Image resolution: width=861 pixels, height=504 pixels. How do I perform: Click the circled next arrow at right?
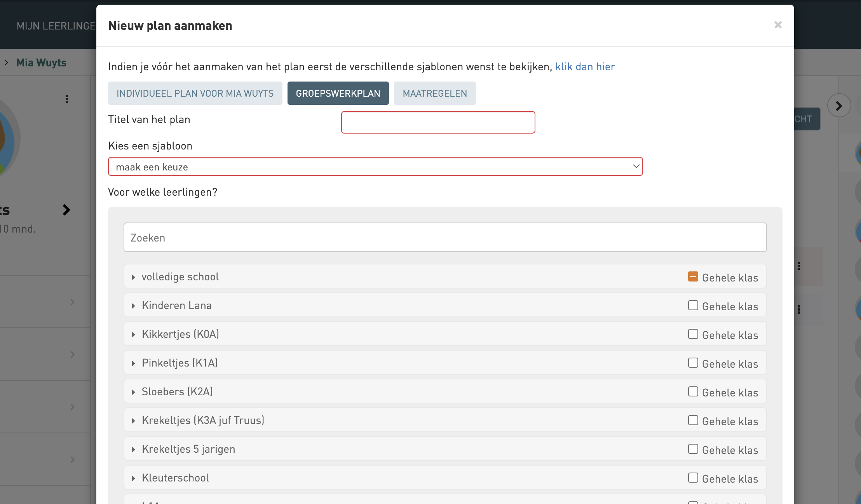(839, 106)
